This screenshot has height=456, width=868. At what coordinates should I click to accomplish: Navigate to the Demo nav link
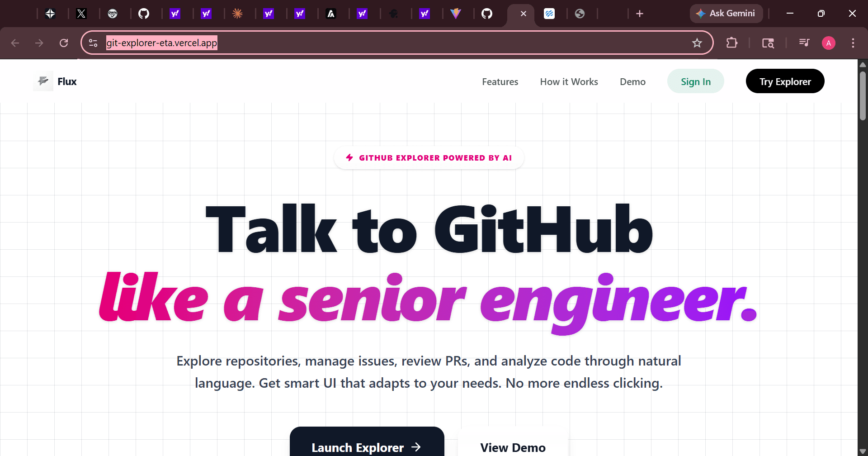[632, 82]
